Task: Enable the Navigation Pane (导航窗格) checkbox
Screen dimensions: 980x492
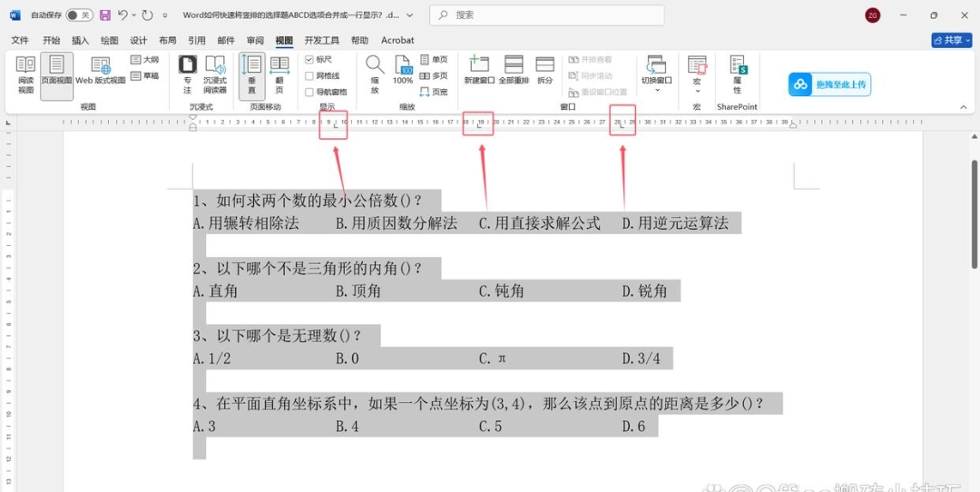Action: click(x=309, y=92)
